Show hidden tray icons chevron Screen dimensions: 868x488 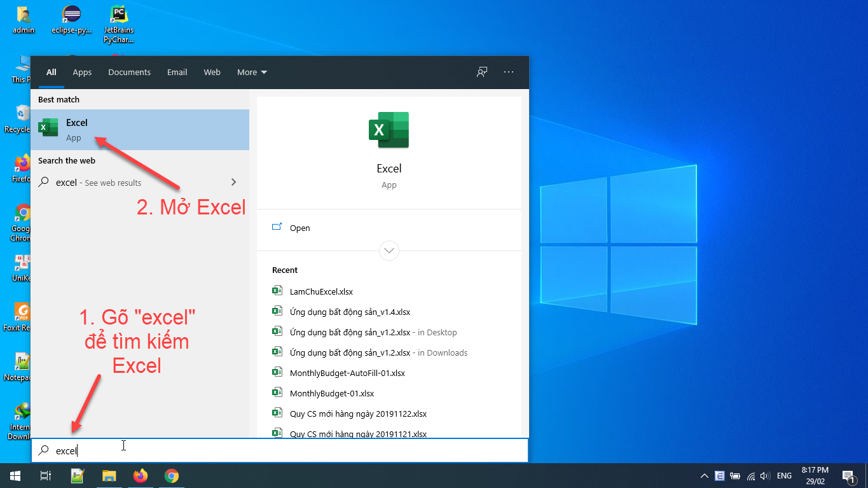(x=705, y=475)
